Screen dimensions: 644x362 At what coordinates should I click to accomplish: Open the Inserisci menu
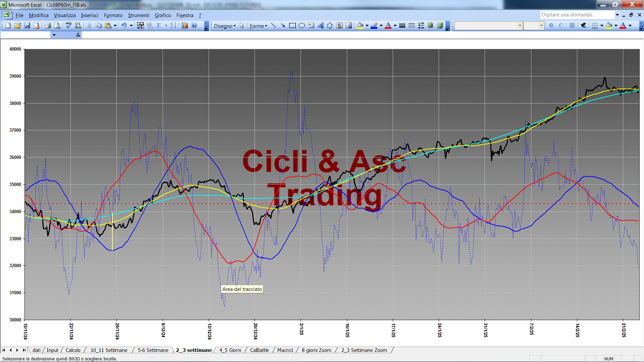[90, 15]
